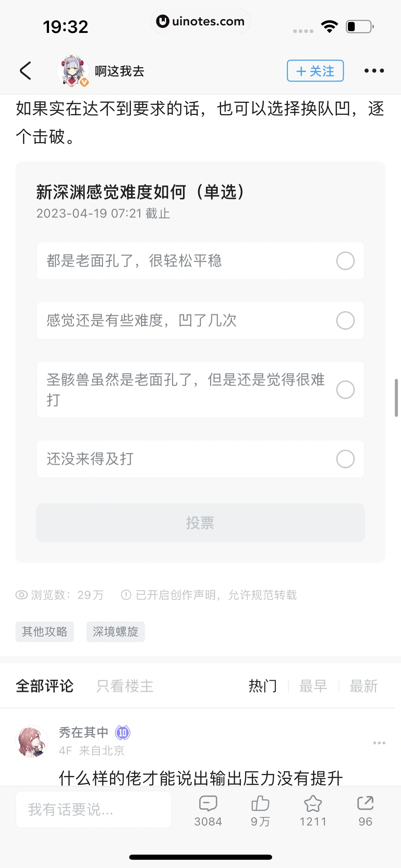Open comment options for 秀在其中
This screenshot has width=401, height=868.
coord(379,743)
